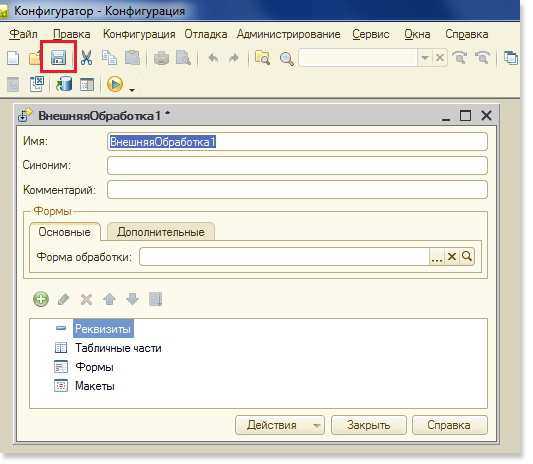Open the Отладка menu
The height and width of the screenshot is (464, 533).
(206, 34)
